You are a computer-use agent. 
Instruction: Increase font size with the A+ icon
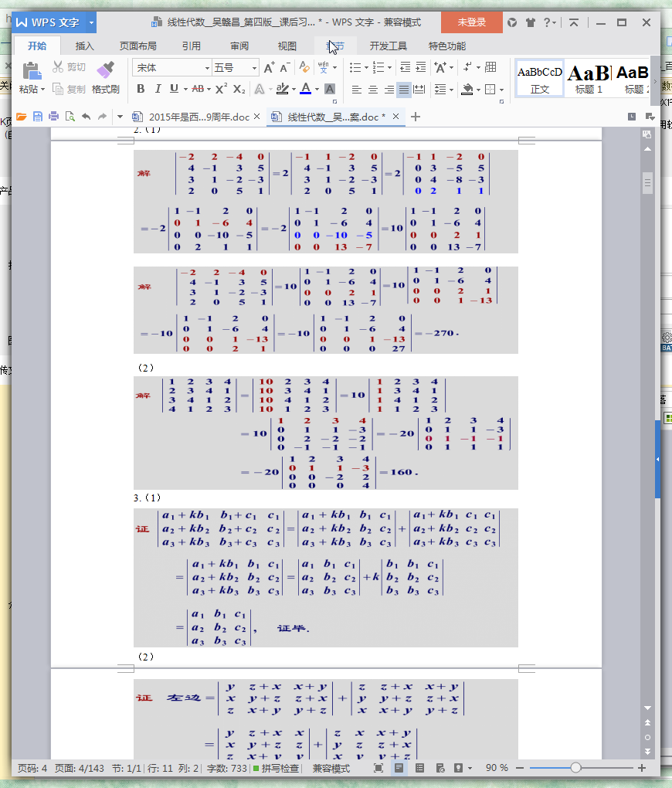click(x=270, y=67)
